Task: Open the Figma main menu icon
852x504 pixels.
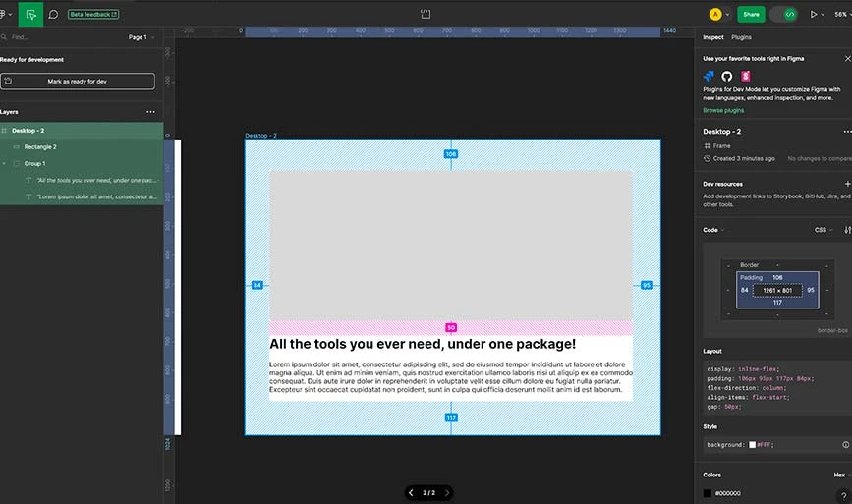Action: click(6, 15)
